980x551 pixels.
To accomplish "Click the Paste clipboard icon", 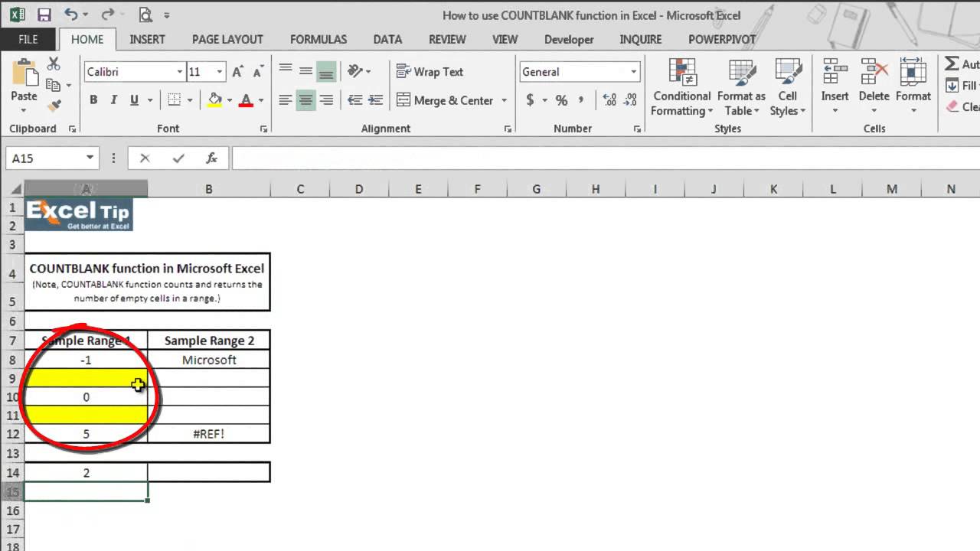I will click(24, 73).
